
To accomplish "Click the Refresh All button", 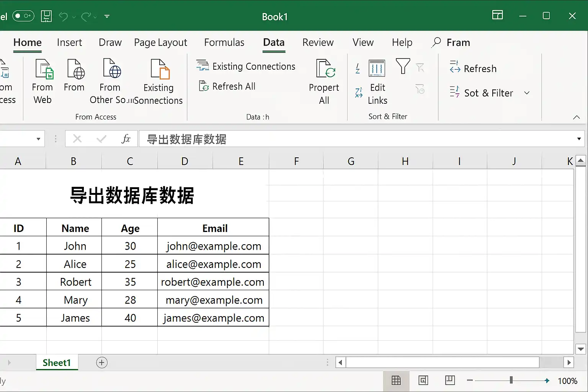I will point(227,87).
